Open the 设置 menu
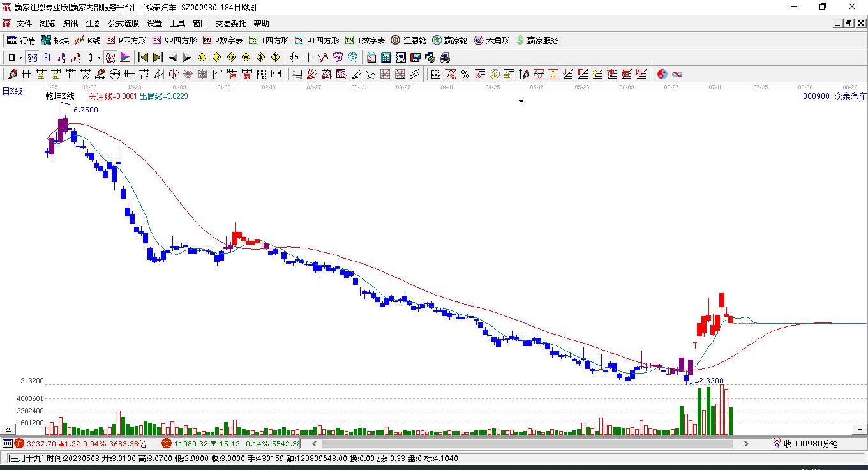Viewport: 868px width, 470px height. pos(154,24)
